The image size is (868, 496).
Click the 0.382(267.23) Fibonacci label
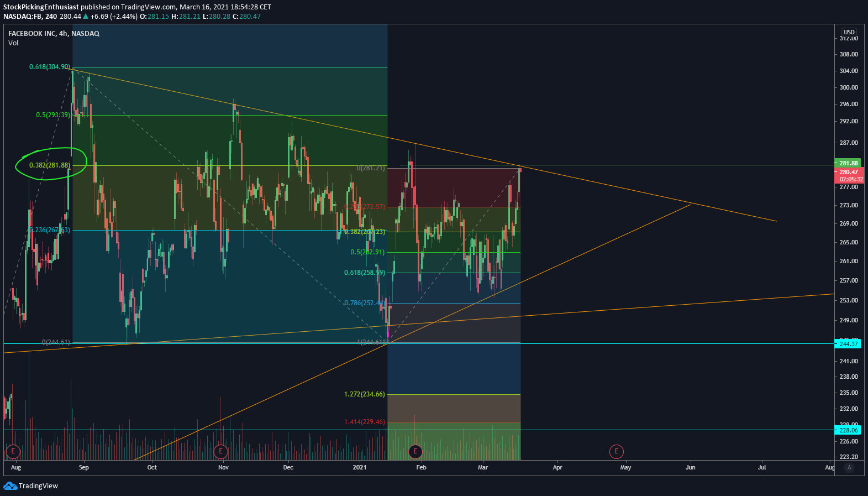tap(365, 232)
